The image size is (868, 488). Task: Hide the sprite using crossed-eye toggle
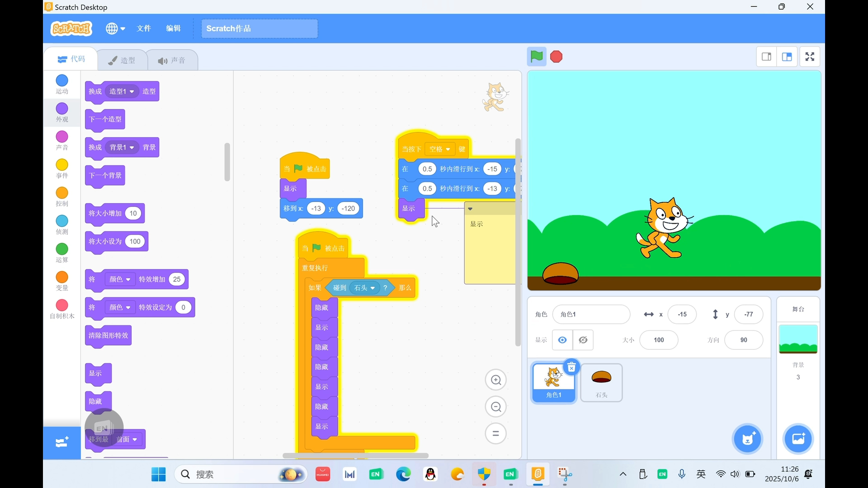(x=583, y=340)
